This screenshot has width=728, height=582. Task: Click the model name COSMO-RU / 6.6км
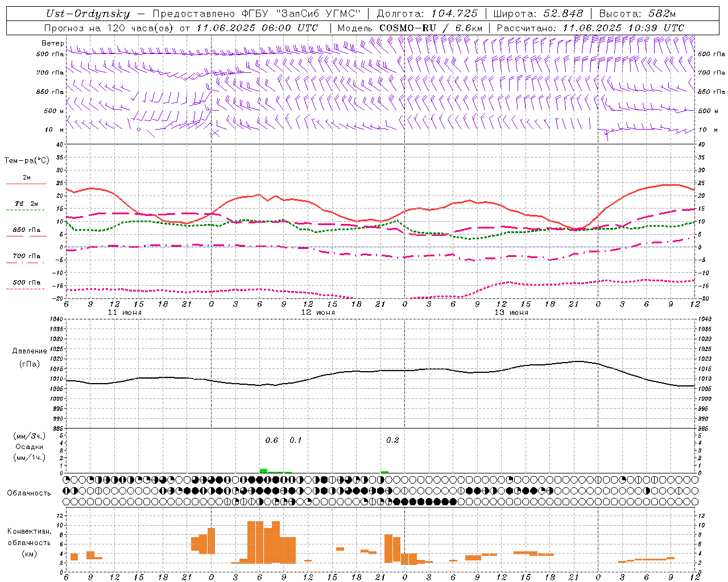(431, 28)
